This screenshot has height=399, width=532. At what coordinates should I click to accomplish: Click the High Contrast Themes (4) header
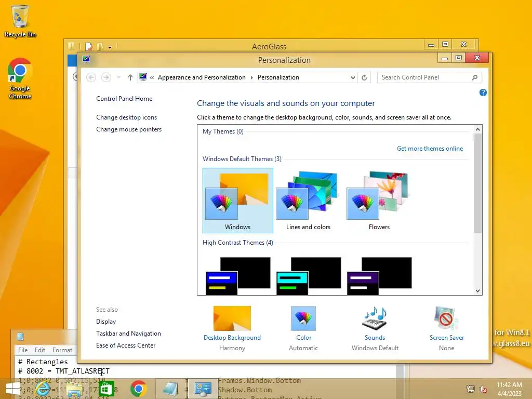point(238,243)
